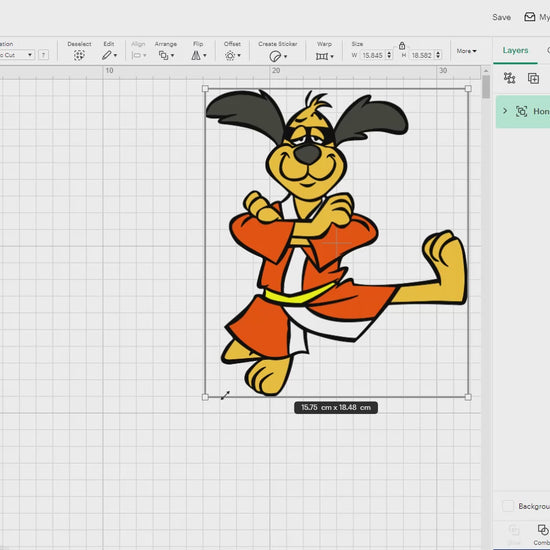
Task: Click the Deselect icon in the toolbar
Action: (x=79, y=55)
